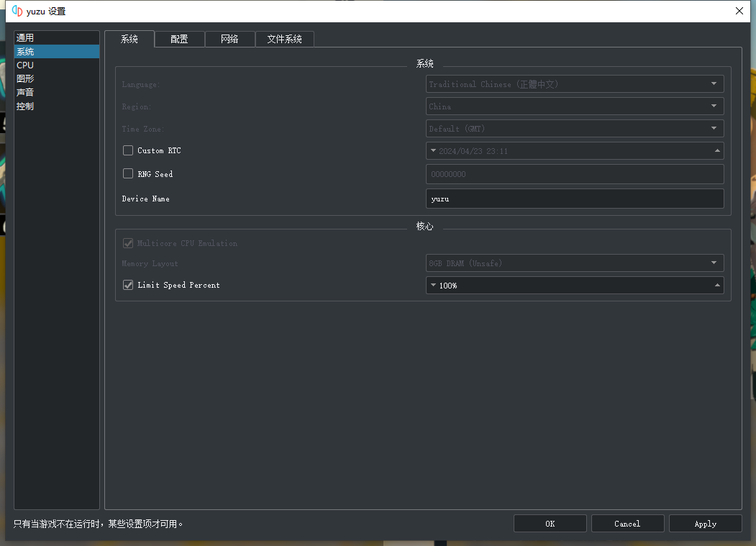Switch to the 配置 tab
This screenshot has height=546, width=756.
pyautogui.click(x=179, y=40)
